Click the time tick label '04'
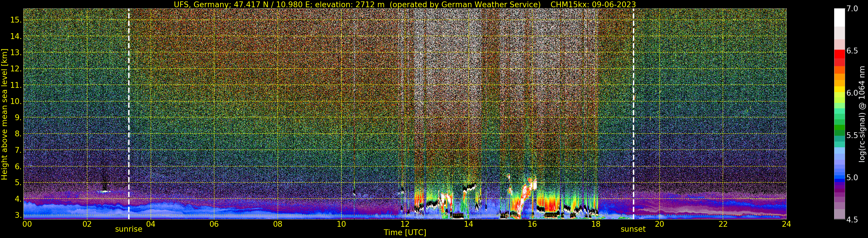 click(x=151, y=224)
